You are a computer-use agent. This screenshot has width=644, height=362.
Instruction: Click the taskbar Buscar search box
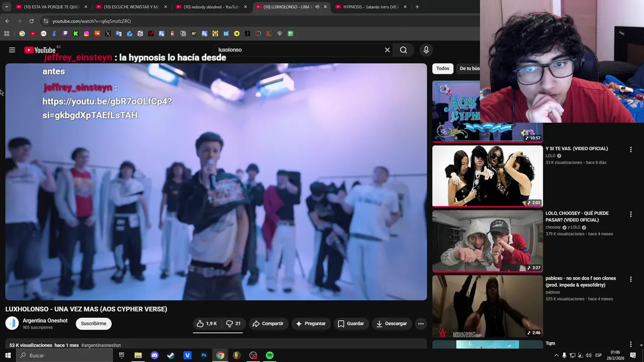64,355
